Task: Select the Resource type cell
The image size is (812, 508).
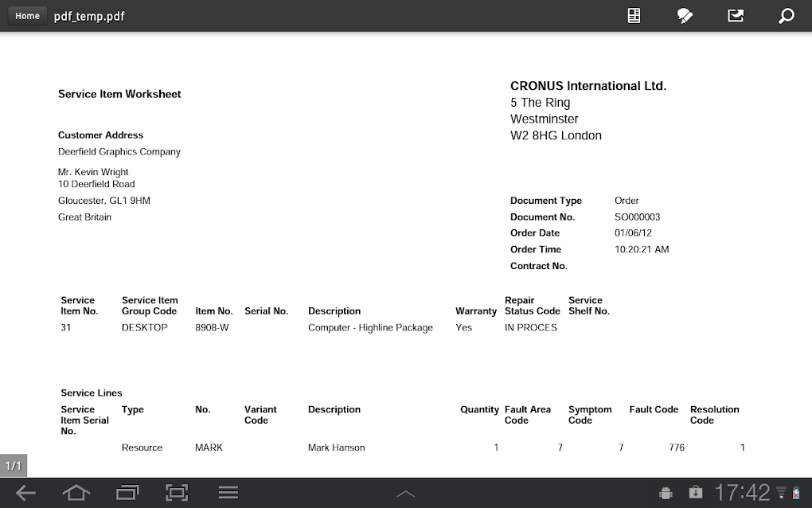Action: pyautogui.click(x=142, y=447)
